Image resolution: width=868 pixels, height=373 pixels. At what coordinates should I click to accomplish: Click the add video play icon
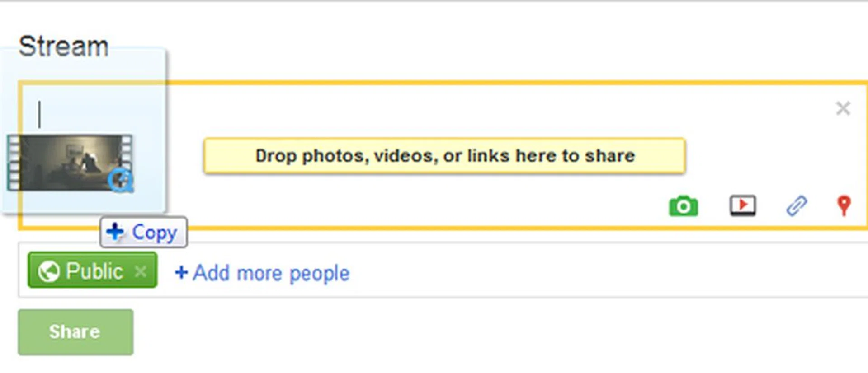click(742, 205)
